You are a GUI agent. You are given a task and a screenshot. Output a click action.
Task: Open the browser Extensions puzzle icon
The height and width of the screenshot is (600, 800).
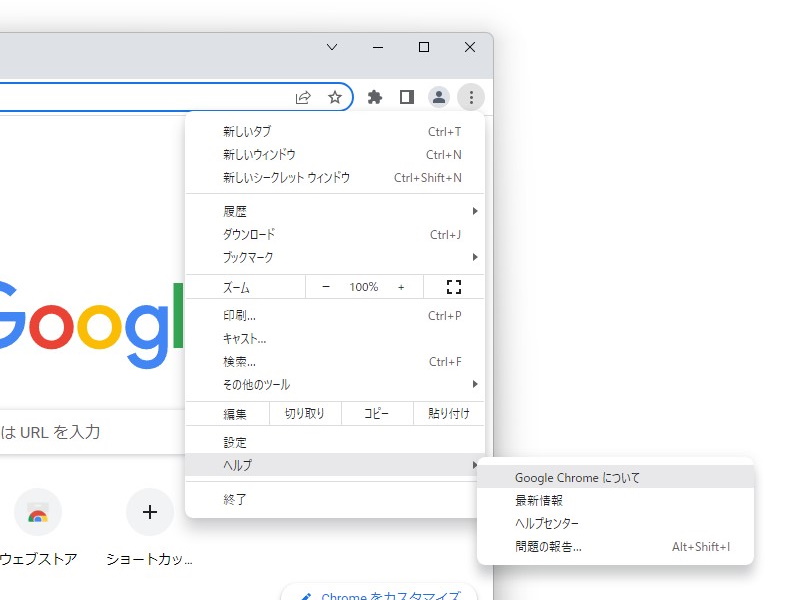374,97
